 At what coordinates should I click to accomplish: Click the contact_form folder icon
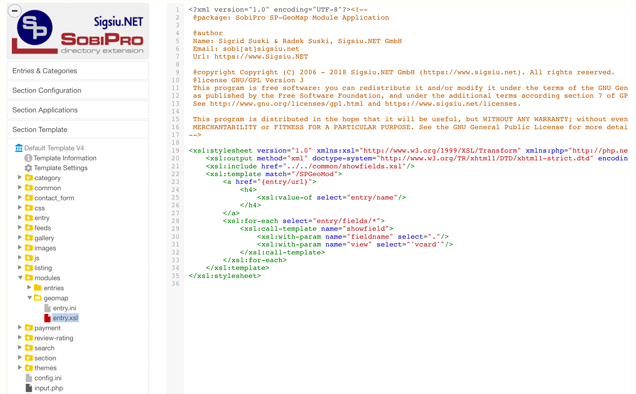click(x=29, y=198)
